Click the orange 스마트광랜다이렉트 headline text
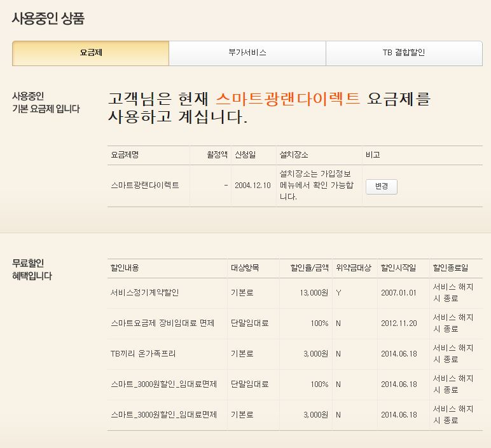Image resolution: width=491 pixels, height=448 pixels. pyautogui.click(x=287, y=98)
